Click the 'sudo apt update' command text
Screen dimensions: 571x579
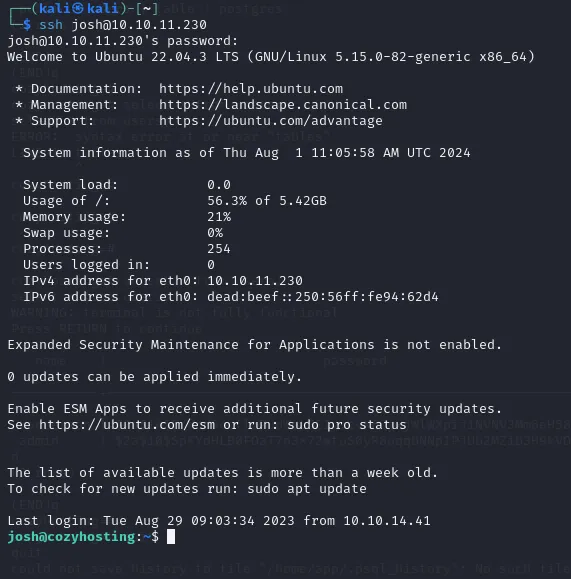pyautogui.click(x=307, y=489)
